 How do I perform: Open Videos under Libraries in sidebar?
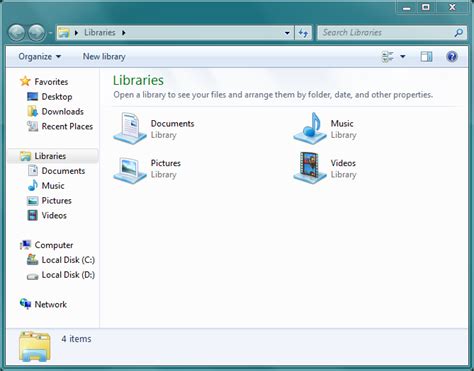pyautogui.click(x=54, y=215)
